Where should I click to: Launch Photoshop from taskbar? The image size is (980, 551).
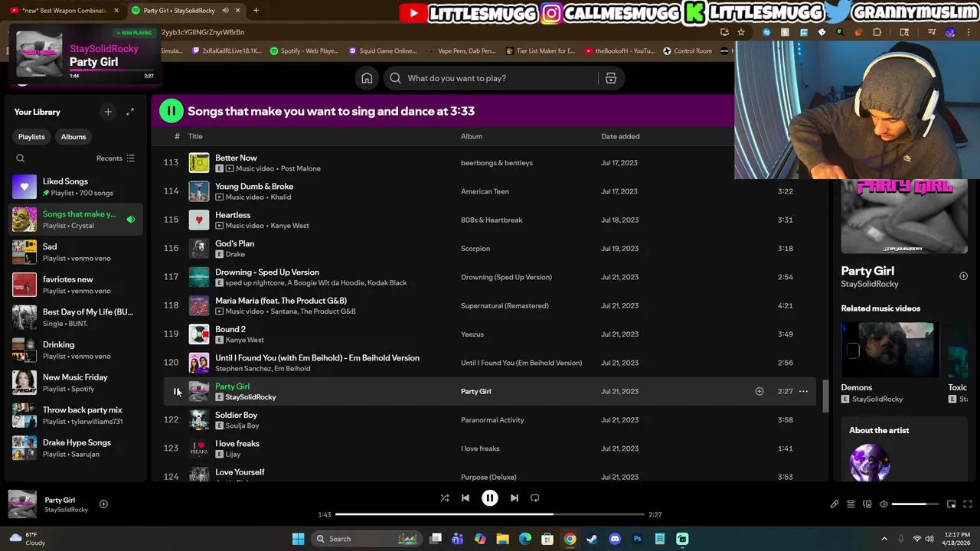coord(637,539)
